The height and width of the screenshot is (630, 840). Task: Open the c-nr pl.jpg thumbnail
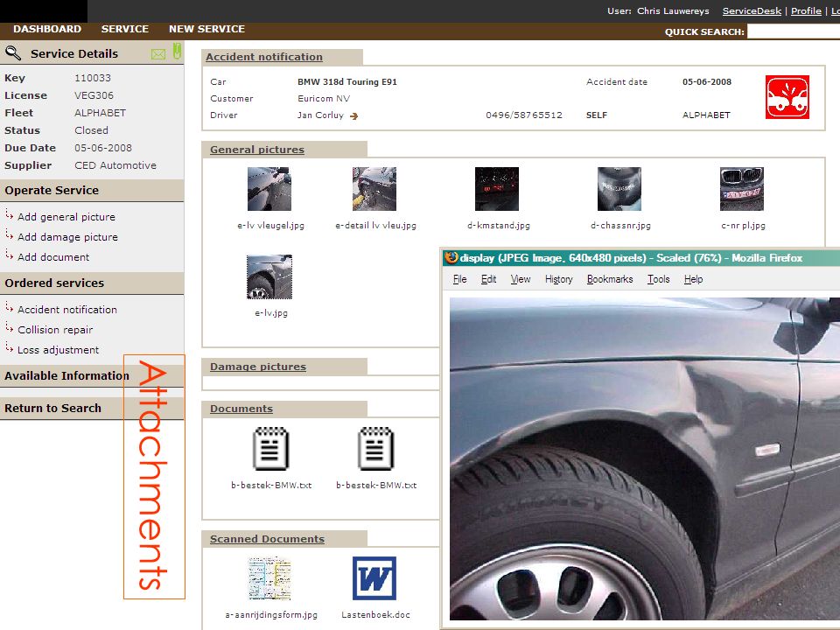point(742,189)
